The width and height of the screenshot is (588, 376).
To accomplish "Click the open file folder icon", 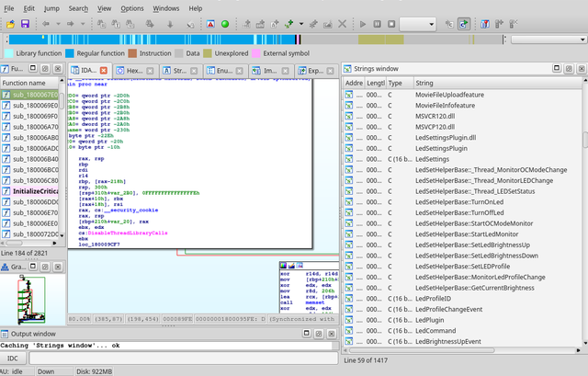I will click(x=8, y=23).
